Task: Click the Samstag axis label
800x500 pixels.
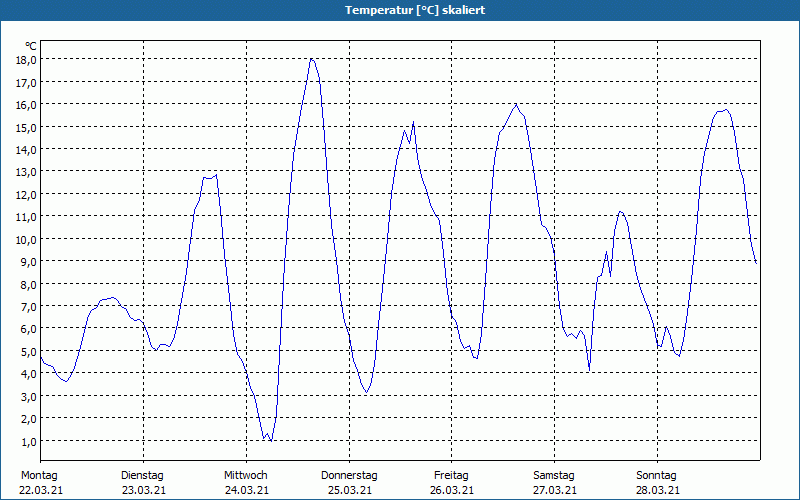Action: coord(554,475)
